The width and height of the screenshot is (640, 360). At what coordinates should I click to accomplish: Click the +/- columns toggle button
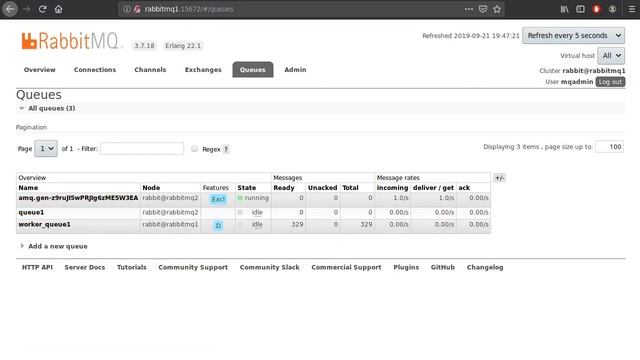pos(499,178)
